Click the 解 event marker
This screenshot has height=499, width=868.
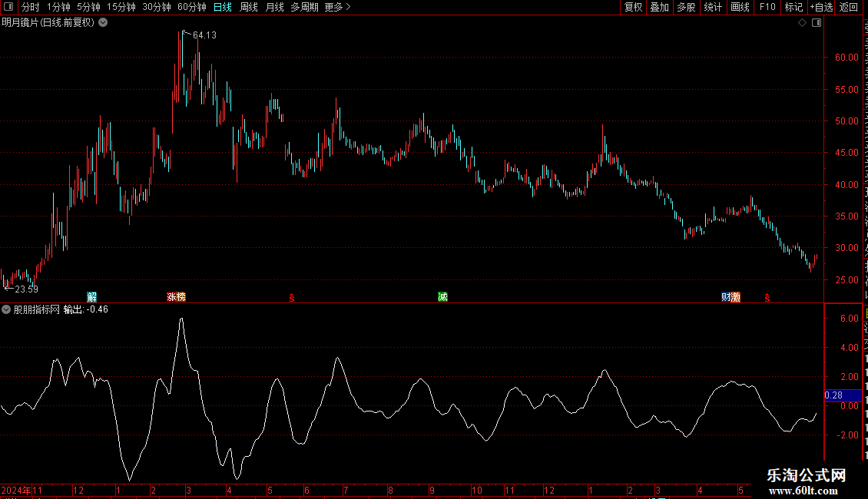tap(92, 297)
